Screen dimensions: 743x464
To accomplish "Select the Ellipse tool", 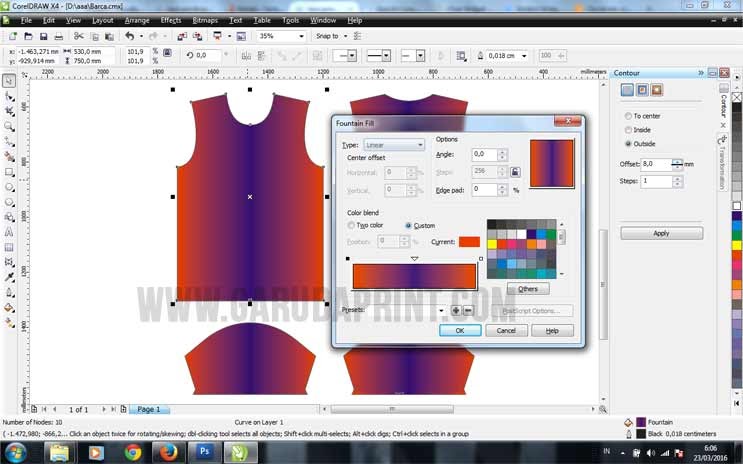I will coord(9,187).
